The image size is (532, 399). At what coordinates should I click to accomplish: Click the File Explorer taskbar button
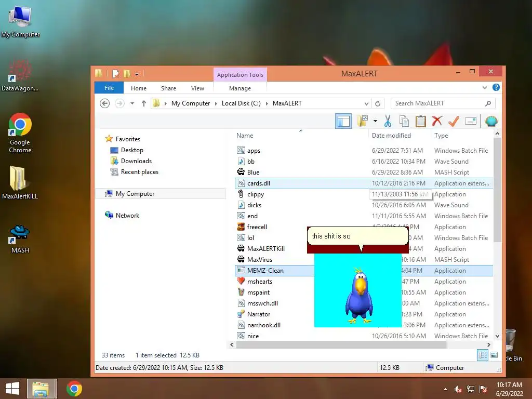[x=41, y=389]
